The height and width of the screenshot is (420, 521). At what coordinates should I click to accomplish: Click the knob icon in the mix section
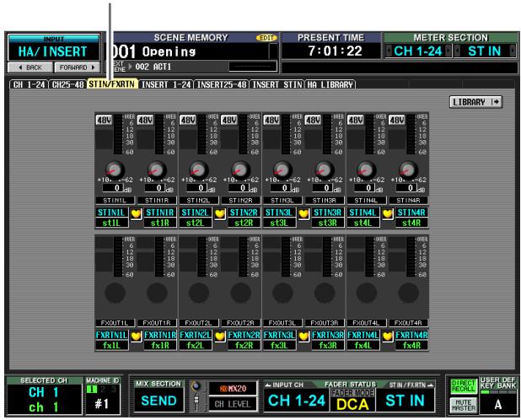pos(196,386)
